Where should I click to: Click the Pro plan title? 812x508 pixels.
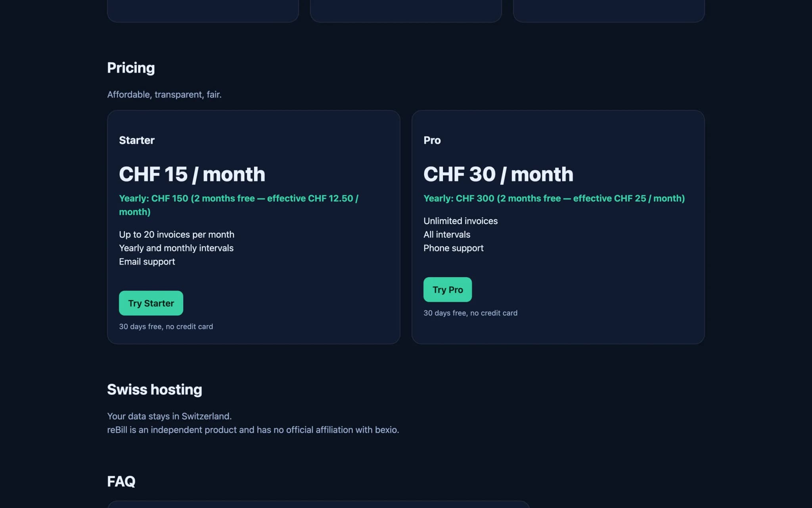click(432, 140)
